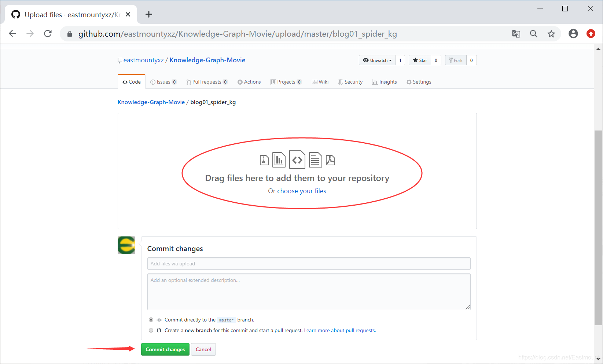
Task: Click the repository book icon beside eastmountyxz
Action: (x=120, y=60)
